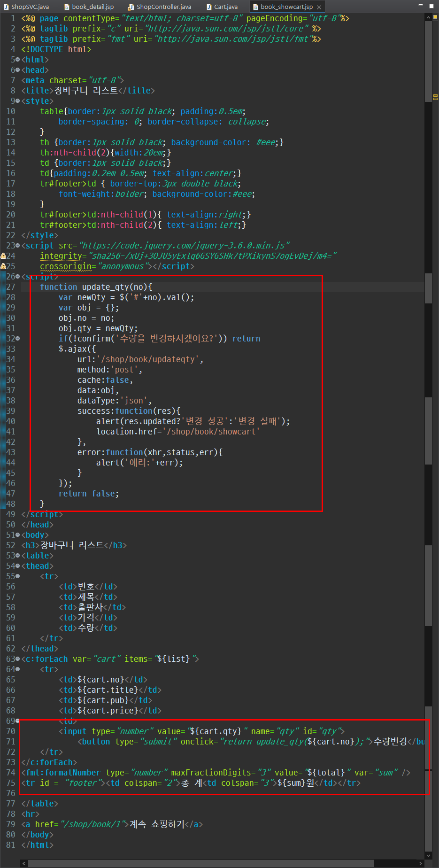Viewport: 439px width, 868px height.
Task: Click the tr id="footer" line 75
Action: tap(191, 783)
